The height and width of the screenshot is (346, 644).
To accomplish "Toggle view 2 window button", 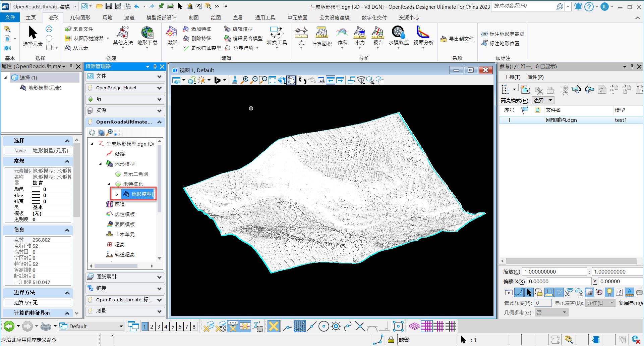I will pyautogui.click(x=152, y=327).
